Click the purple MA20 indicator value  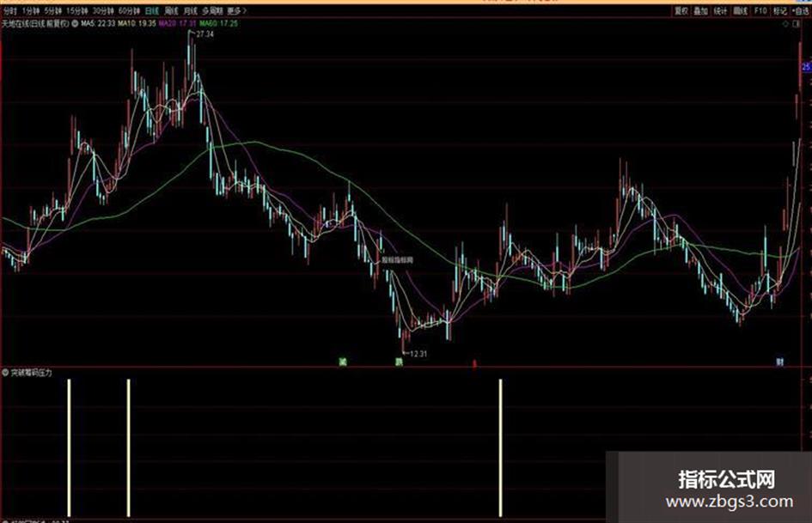click(178, 24)
